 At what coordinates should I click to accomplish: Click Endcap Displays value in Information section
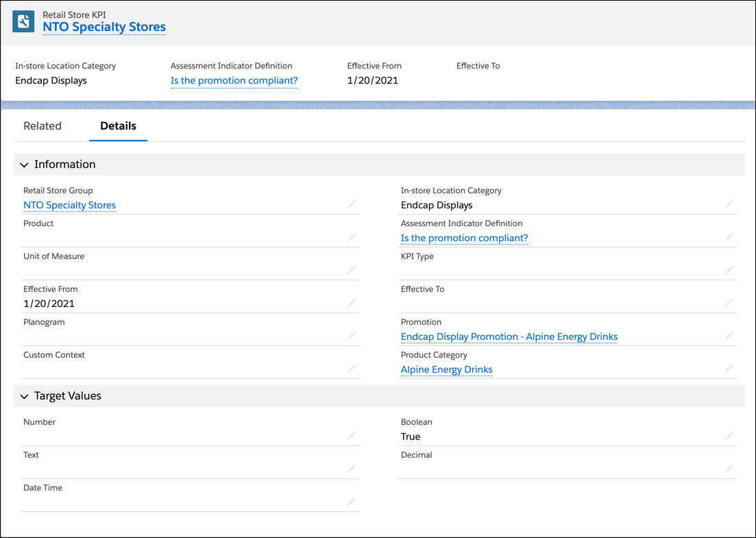click(x=437, y=206)
